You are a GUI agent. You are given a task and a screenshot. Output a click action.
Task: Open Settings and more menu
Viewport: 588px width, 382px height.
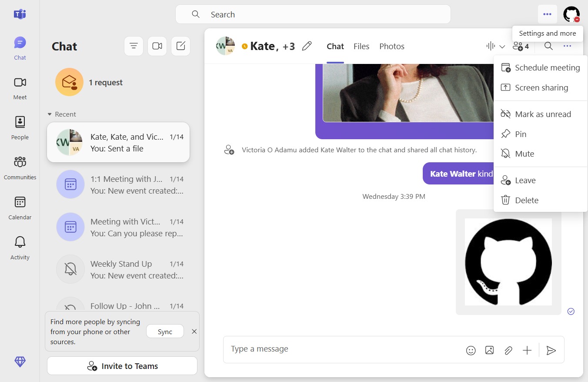[547, 14]
